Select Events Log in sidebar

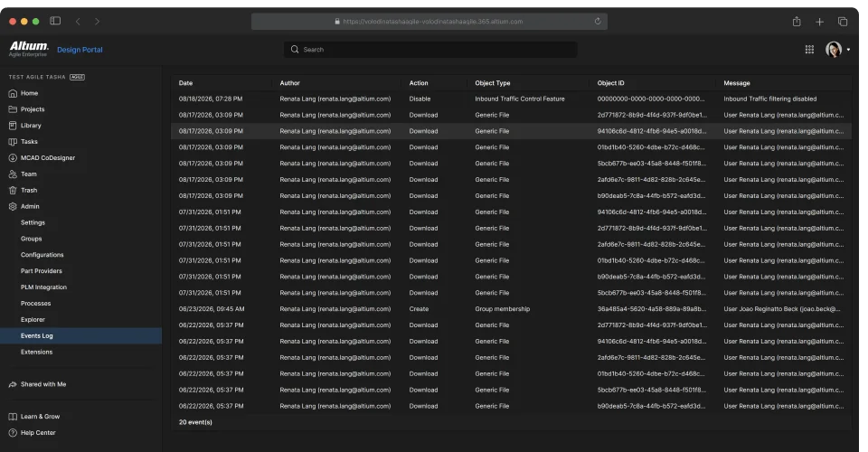click(80, 335)
